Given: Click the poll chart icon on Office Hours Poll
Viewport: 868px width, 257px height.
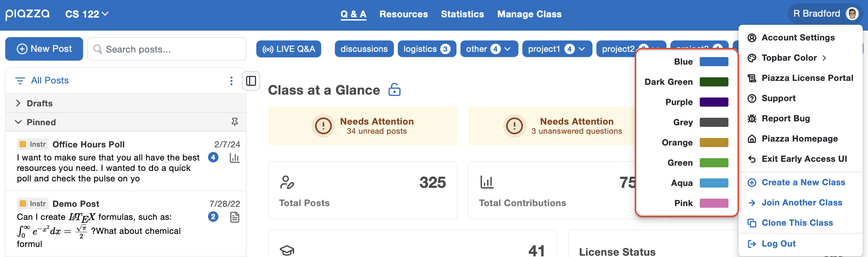Looking at the screenshot, I should 234,158.
